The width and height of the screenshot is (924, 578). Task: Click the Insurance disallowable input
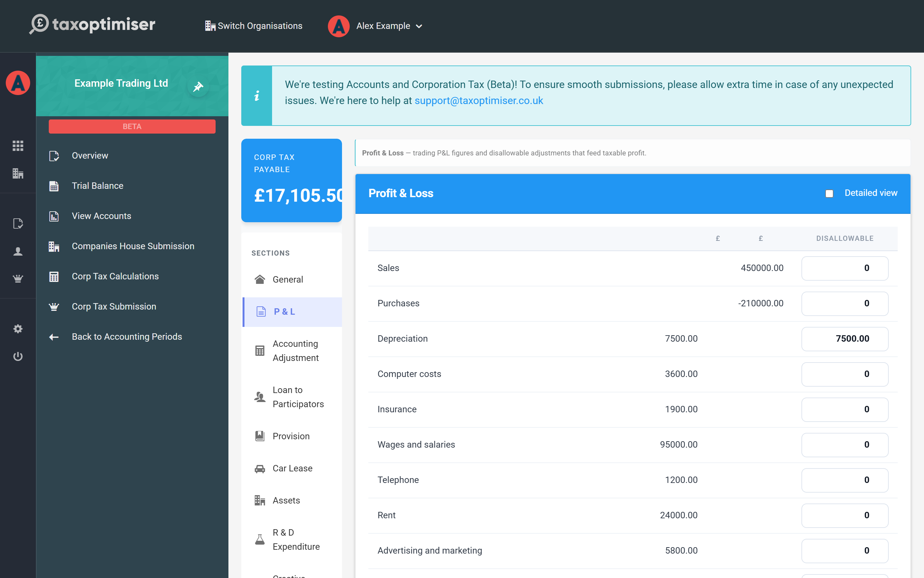point(845,409)
